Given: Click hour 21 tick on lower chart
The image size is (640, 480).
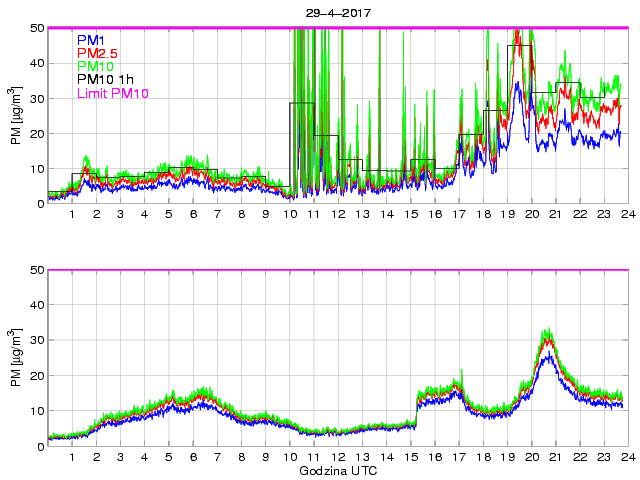Looking at the screenshot, I should point(555,456).
